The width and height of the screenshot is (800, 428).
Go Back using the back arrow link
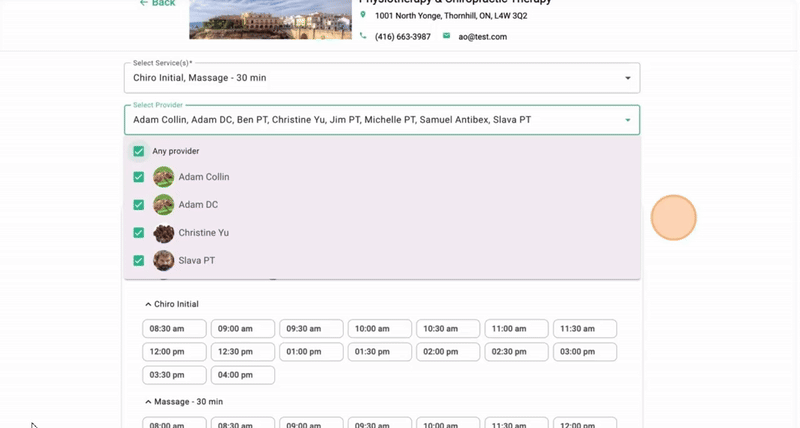157,4
